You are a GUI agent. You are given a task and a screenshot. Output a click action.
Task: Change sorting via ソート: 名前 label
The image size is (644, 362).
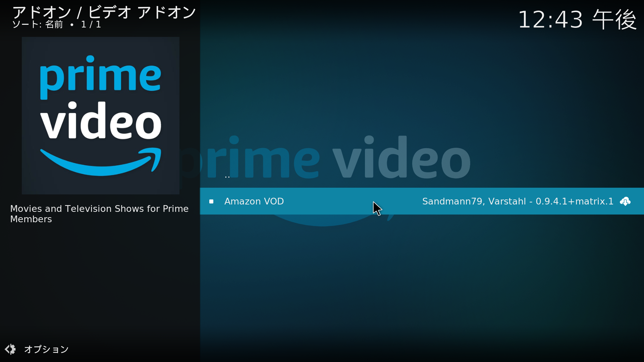(37, 24)
